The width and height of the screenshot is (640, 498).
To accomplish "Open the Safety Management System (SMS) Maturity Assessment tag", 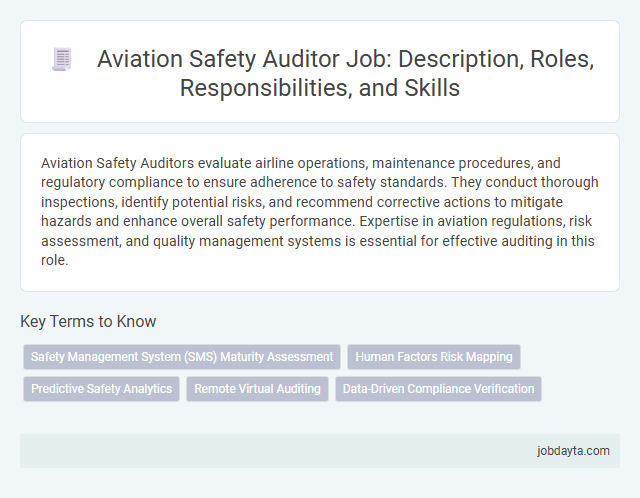I will pos(182,357).
